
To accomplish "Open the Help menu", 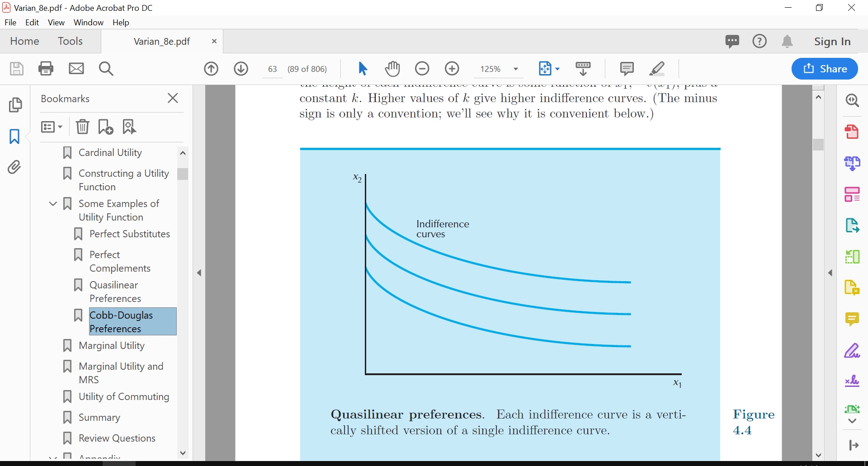I will point(121,23).
